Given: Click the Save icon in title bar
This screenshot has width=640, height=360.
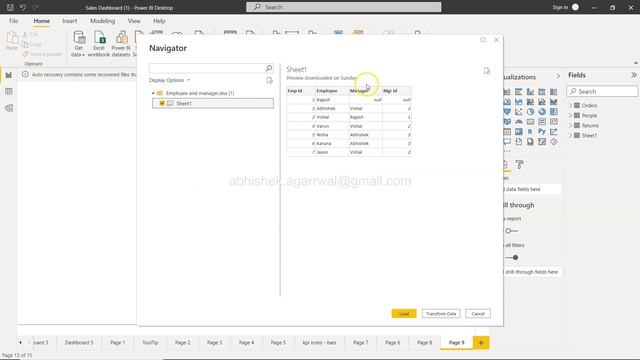Looking at the screenshot, I should click(x=10, y=7).
